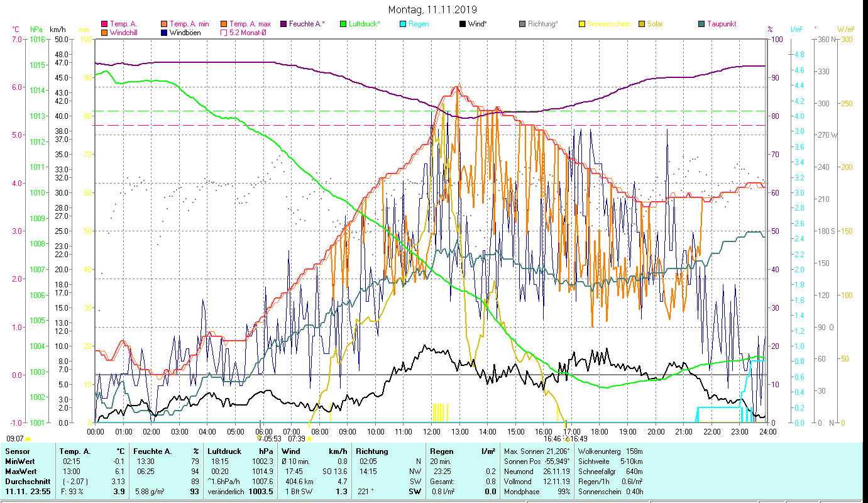Click the black Wind legend square
The width and height of the screenshot is (868, 503).
pyautogui.click(x=463, y=24)
